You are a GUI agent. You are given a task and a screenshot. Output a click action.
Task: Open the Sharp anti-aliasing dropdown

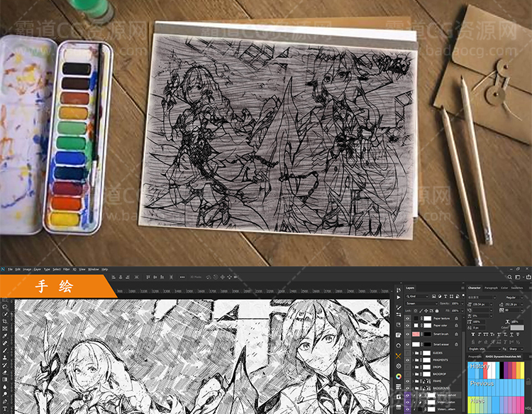tap(515, 349)
